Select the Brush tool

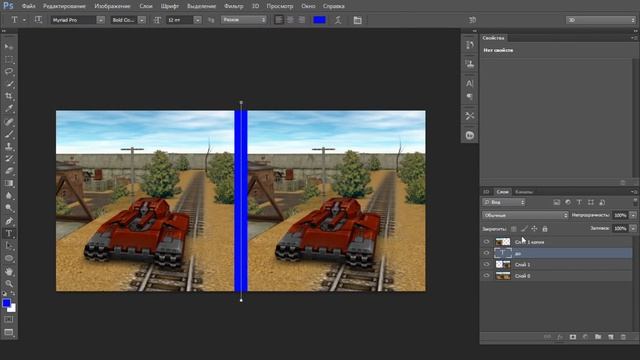9,134
